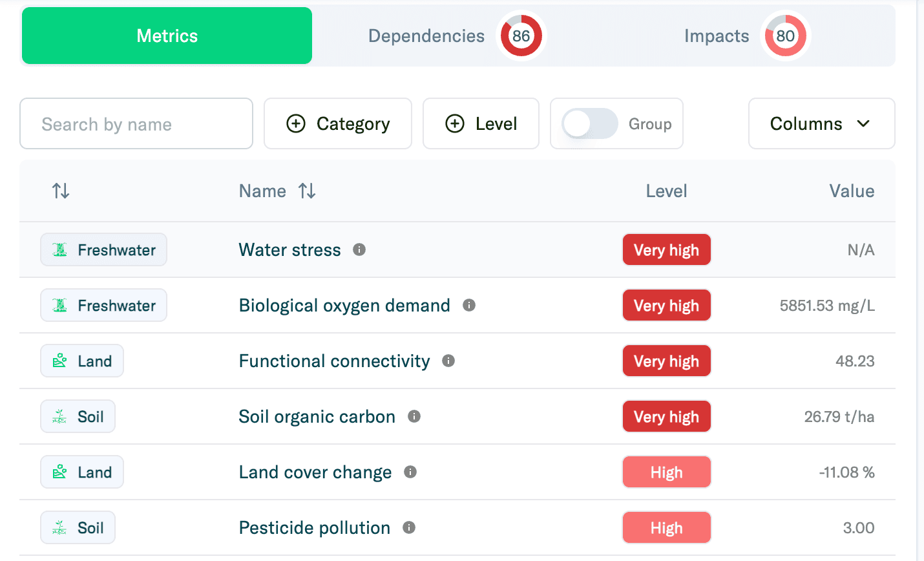The width and height of the screenshot is (924, 561).
Task: Click the 5851.53 mg/L value
Action: 827,305
